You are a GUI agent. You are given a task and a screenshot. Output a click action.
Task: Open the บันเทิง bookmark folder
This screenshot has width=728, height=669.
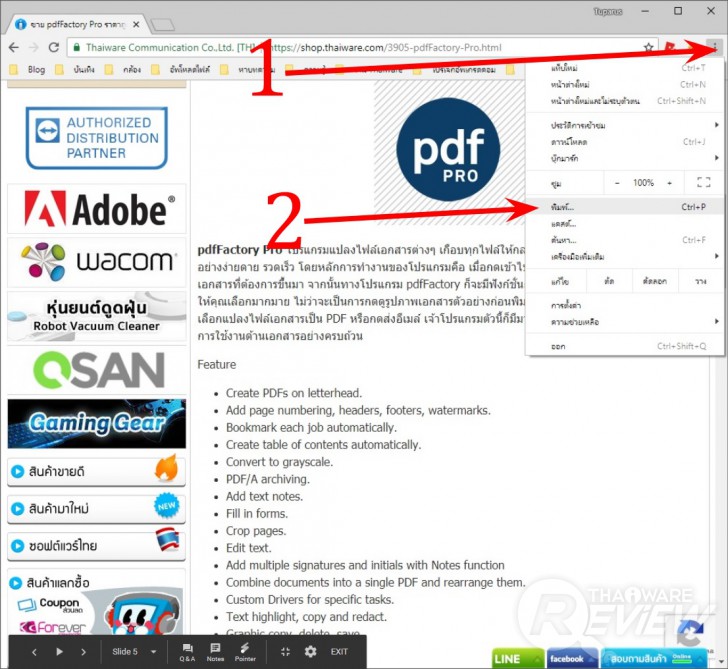coord(75,70)
